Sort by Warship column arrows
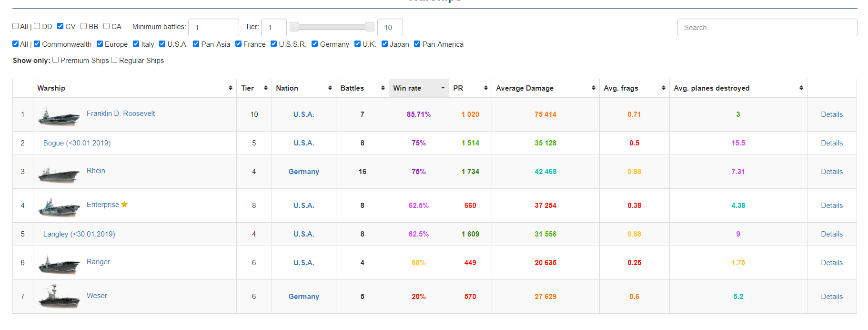This screenshot has width=868, height=330. point(230,88)
